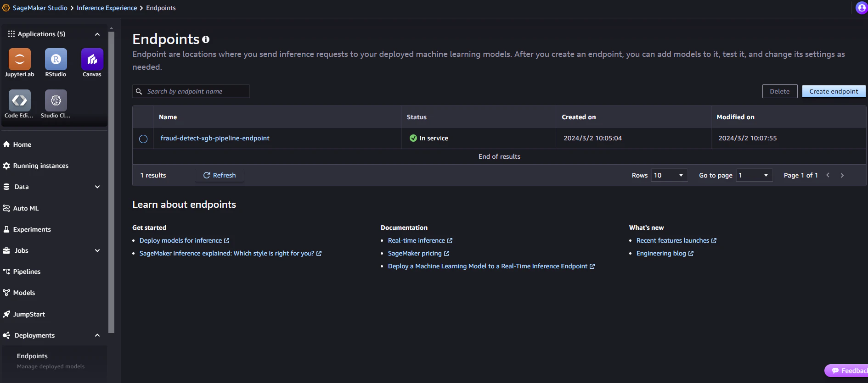The height and width of the screenshot is (383, 868).
Task: Open the Code Editor application icon
Action: 20,100
